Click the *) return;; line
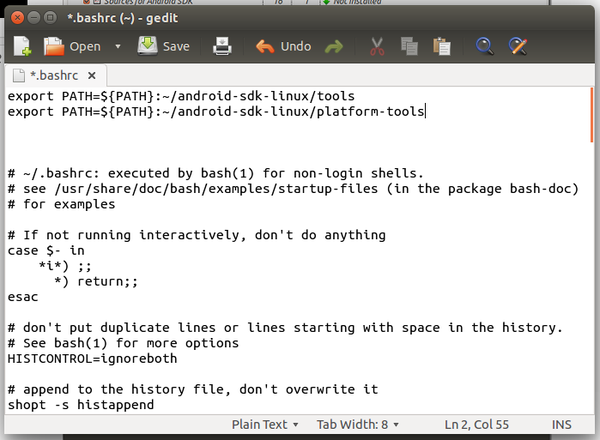The width and height of the screenshot is (600, 440). point(96,282)
